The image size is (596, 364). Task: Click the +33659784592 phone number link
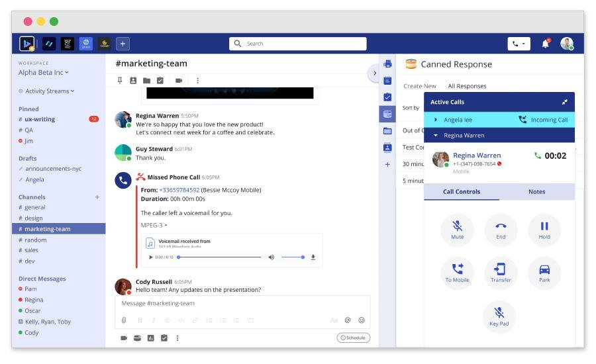pos(179,190)
